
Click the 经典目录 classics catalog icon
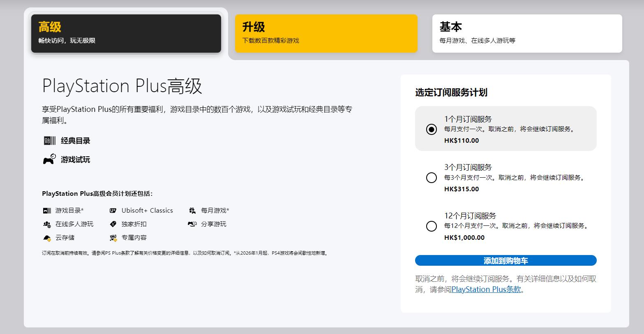coord(49,141)
